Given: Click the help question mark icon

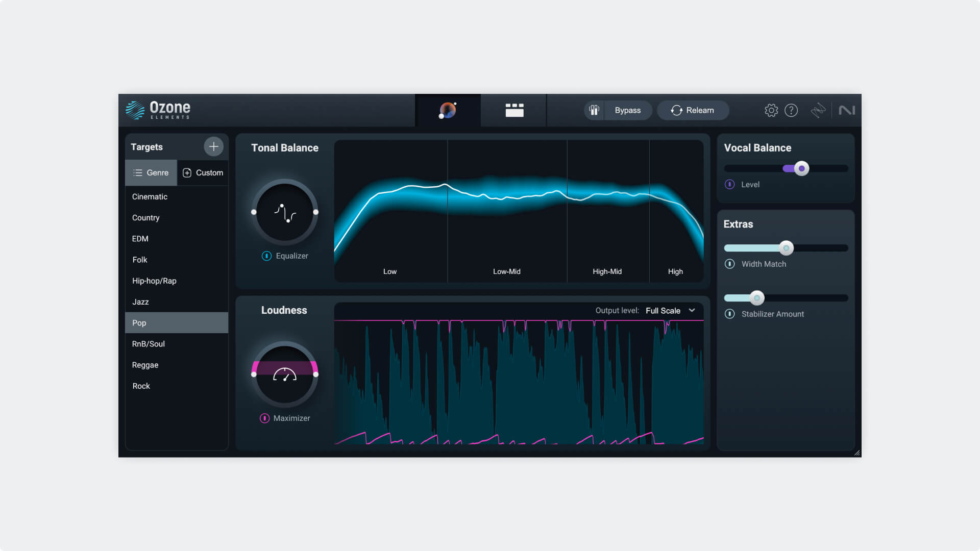Looking at the screenshot, I should pyautogui.click(x=792, y=110).
